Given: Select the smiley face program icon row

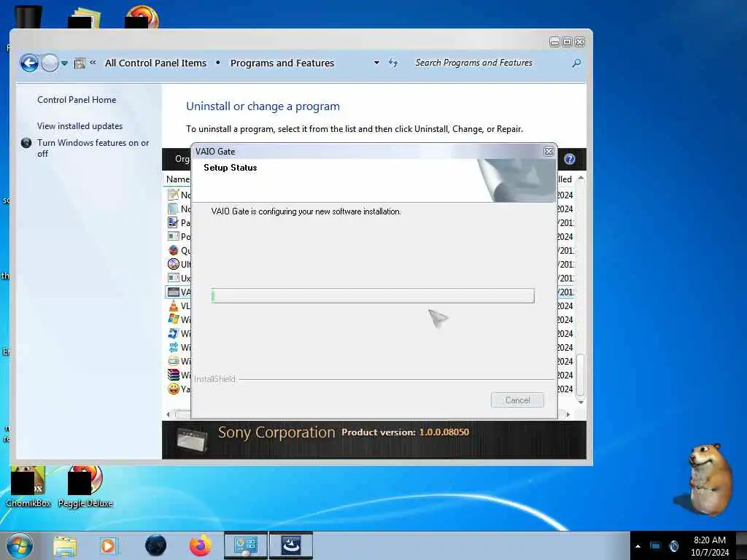Looking at the screenshot, I should [x=174, y=389].
